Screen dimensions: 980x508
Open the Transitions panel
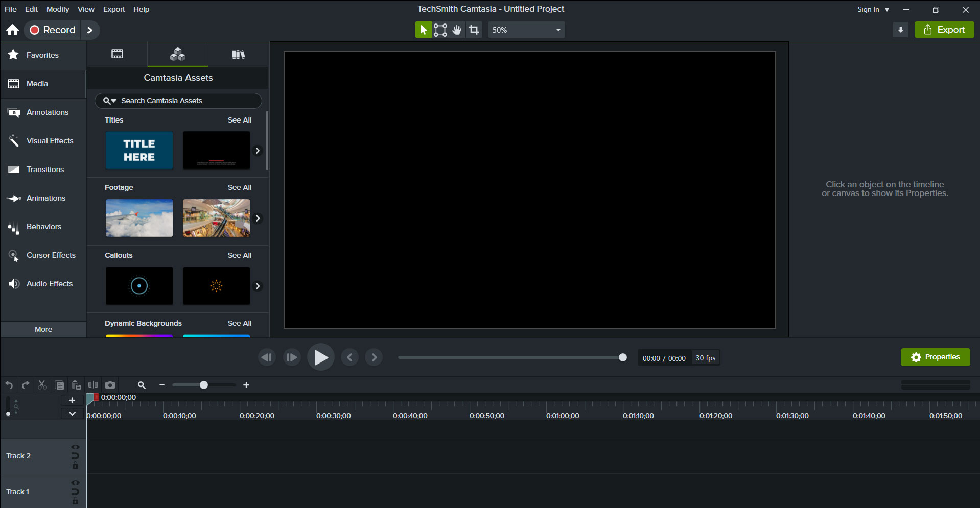[x=43, y=170]
